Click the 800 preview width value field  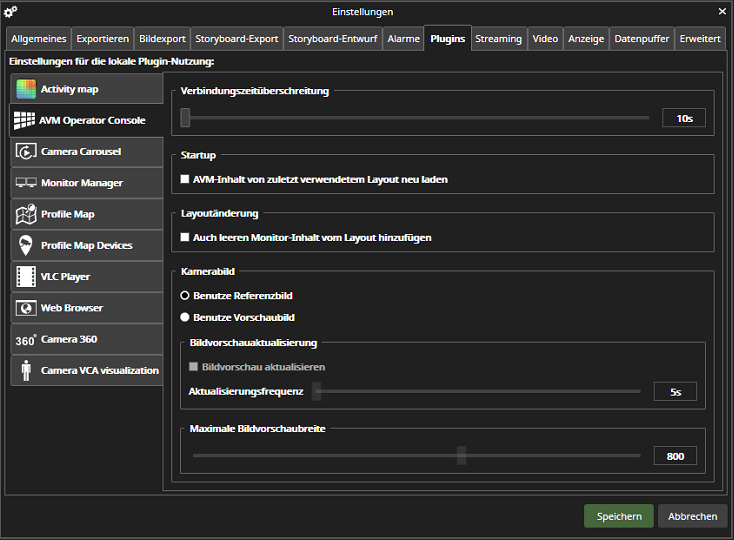coord(675,456)
